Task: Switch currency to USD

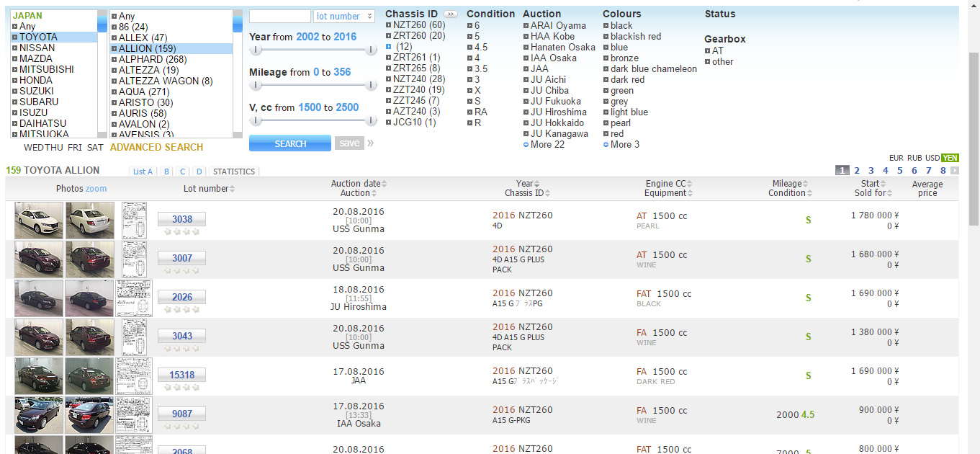Action: [932, 158]
